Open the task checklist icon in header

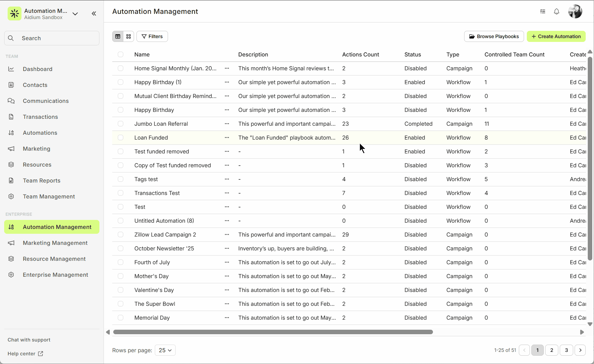pyautogui.click(x=543, y=11)
